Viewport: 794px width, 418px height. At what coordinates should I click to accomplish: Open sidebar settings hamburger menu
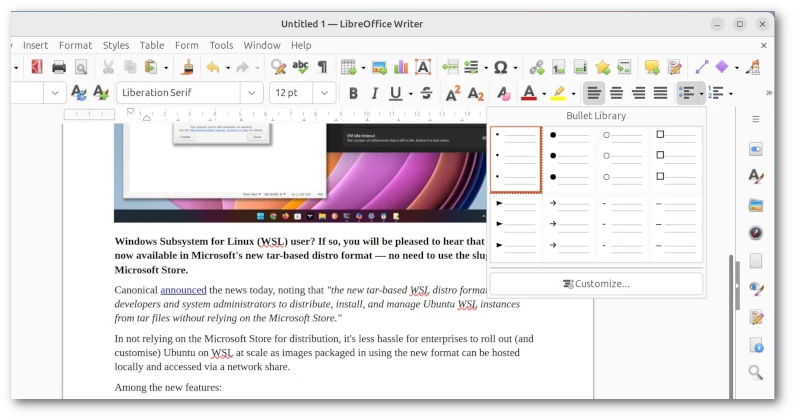pos(756,119)
